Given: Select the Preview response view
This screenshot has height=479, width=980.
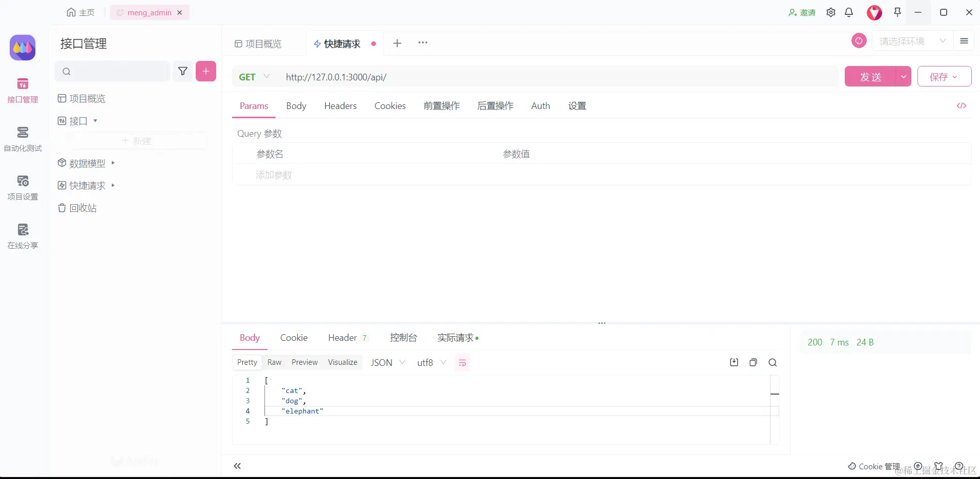Looking at the screenshot, I should point(305,362).
